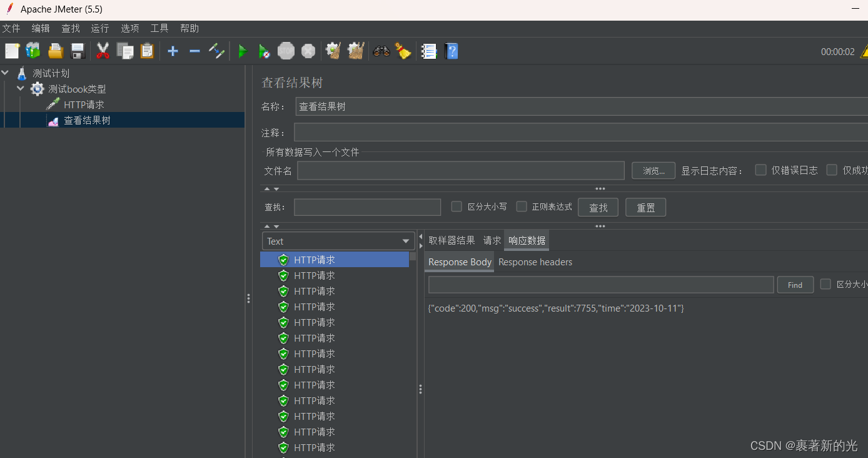Toggle 区分大小写 checkbox in the search row
Image resolution: width=868 pixels, height=458 pixels.
457,206
